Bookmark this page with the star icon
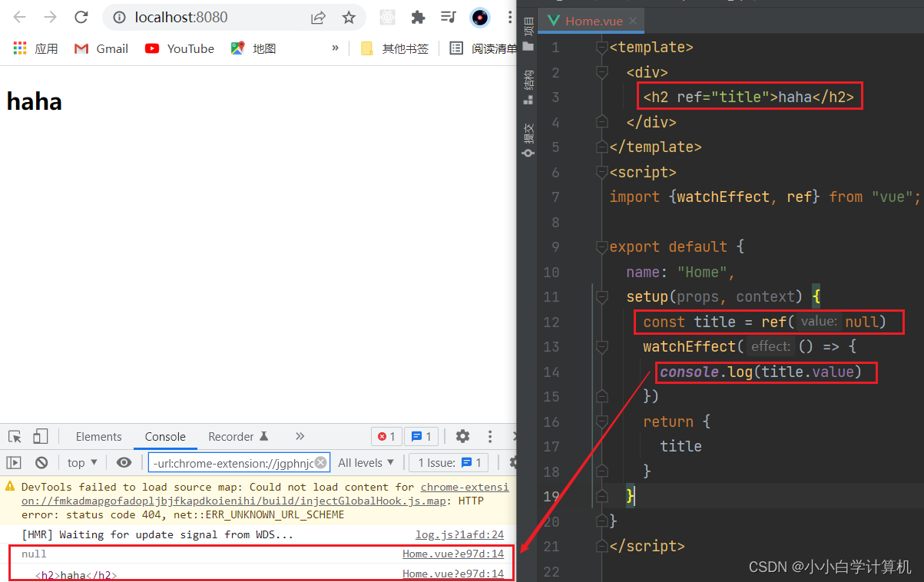Screen dimensions: 924x582 tap(349, 17)
